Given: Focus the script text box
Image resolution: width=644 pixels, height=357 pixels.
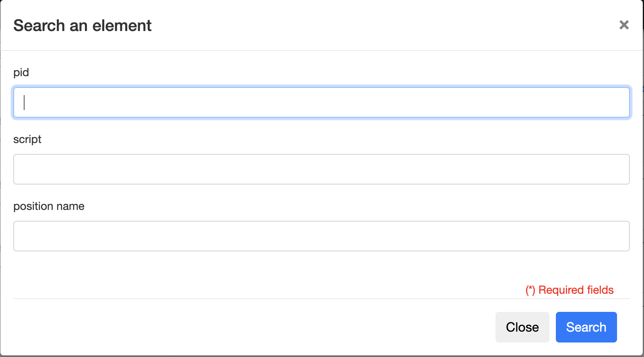Looking at the screenshot, I should pos(321,169).
